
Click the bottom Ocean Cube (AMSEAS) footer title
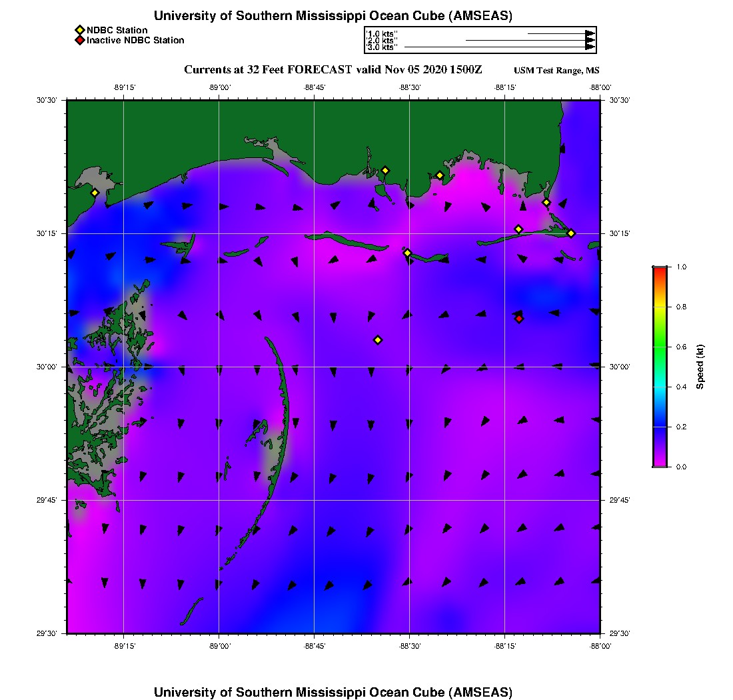tap(333, 691)
